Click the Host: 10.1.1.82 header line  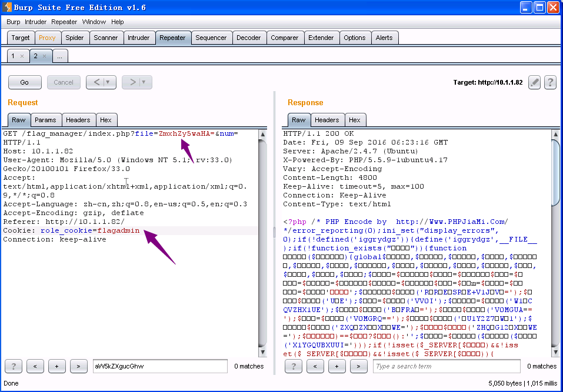[38, 152]
